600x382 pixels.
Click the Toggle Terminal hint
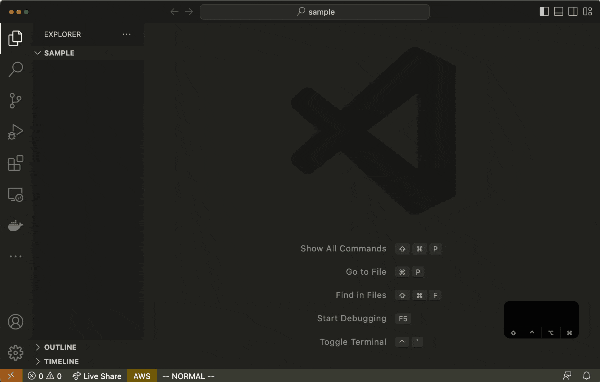[x=353, y=342]
